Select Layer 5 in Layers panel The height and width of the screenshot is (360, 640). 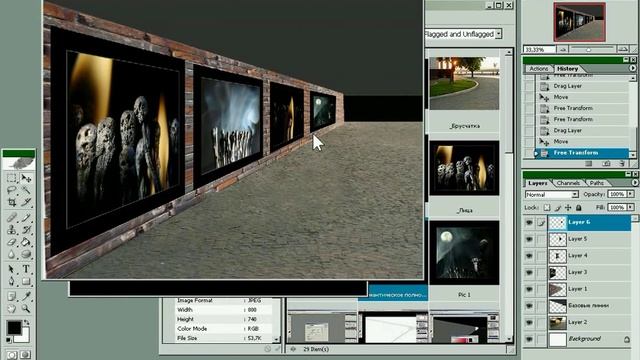[x=589, y=239]
